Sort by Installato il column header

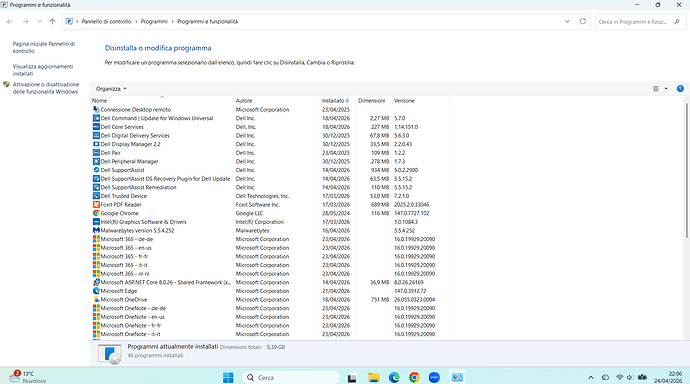pyautogui.click(x=338, y=101)
